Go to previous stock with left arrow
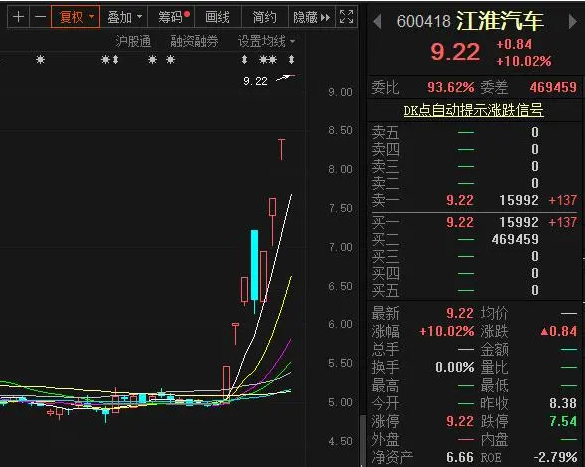This screenshot has width=585, height=467. coord(377,21)
